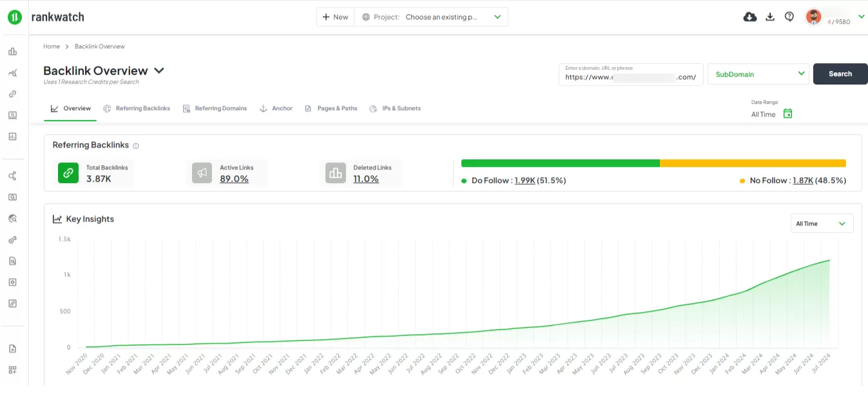This screenshot has width=868, height=410.
Task: Click the download tray icon in header
Action: pyautogui.click(x=769, y=17)
